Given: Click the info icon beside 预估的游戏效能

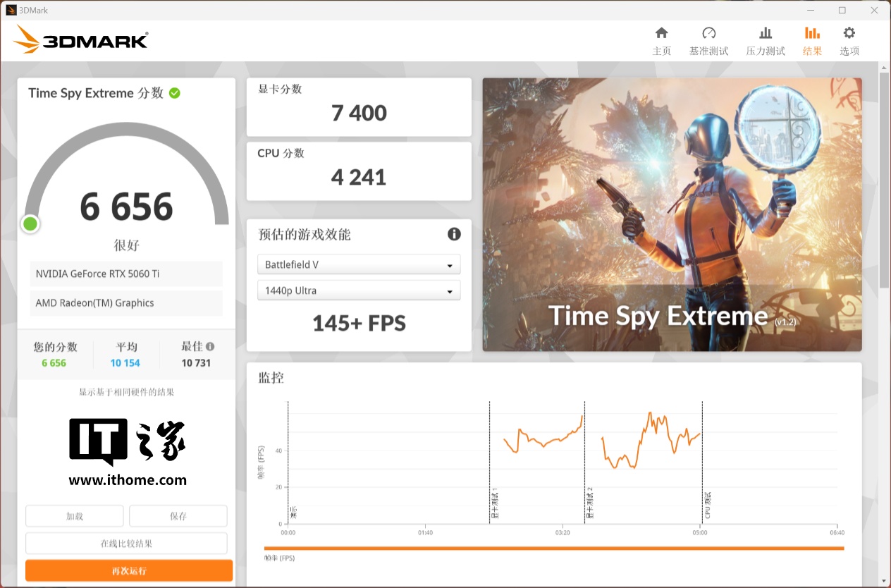Looking at the screenshot, I should (454, 234).
